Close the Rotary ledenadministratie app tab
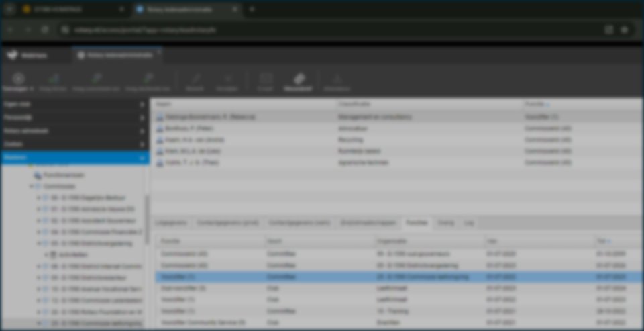644x331 pixels. tap(158, 52)
